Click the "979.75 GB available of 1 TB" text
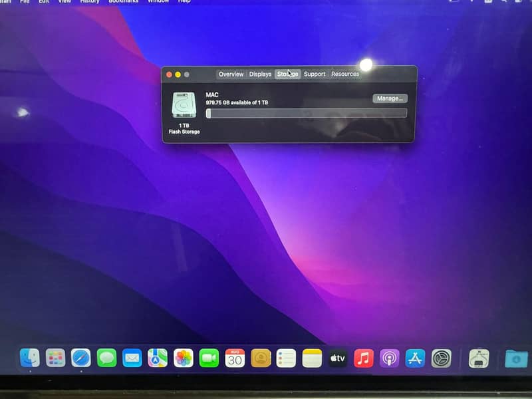Screen dimensions: 532x399 pos(237,102)
